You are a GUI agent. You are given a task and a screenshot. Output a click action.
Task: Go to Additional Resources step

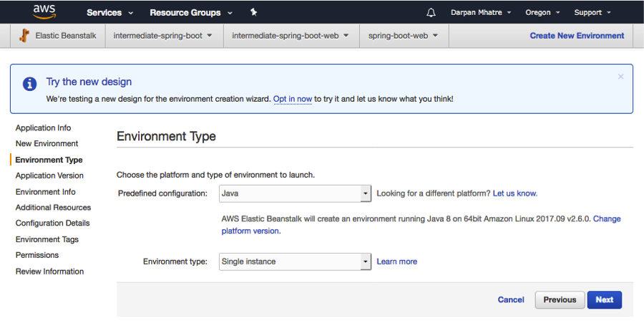tap(53, 208)
